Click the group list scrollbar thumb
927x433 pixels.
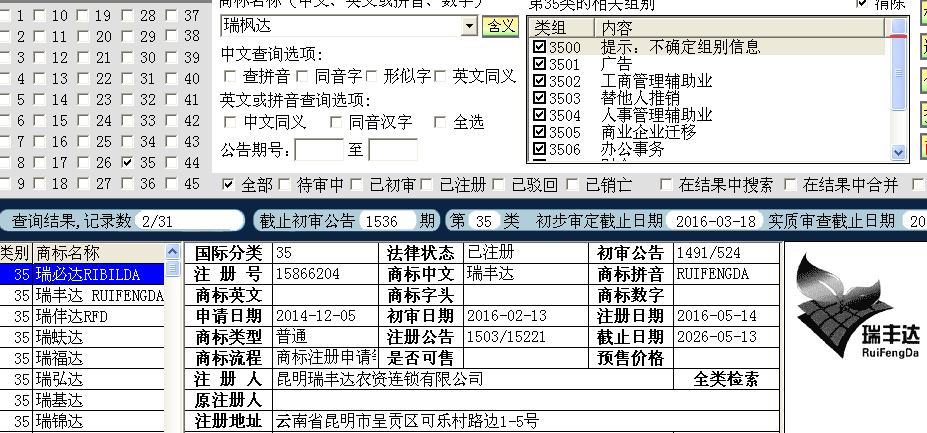click(899, 73)
